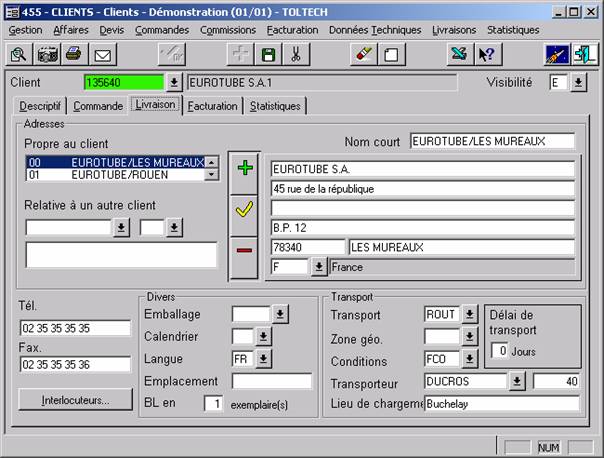Open the Commandes menu

coord(162,30)
